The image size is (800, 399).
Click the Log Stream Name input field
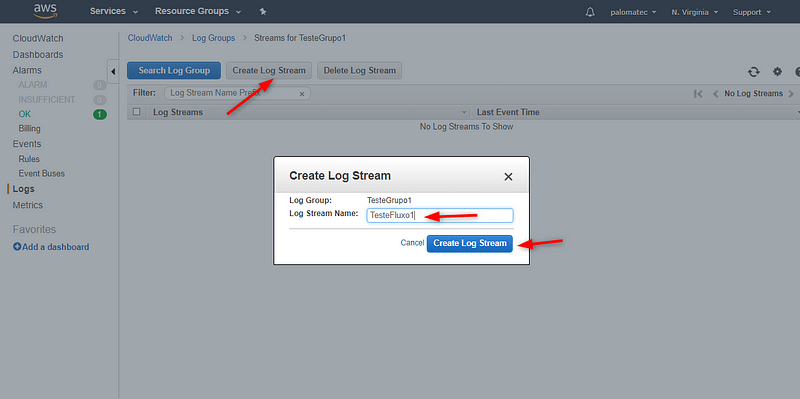coord(440,215)
